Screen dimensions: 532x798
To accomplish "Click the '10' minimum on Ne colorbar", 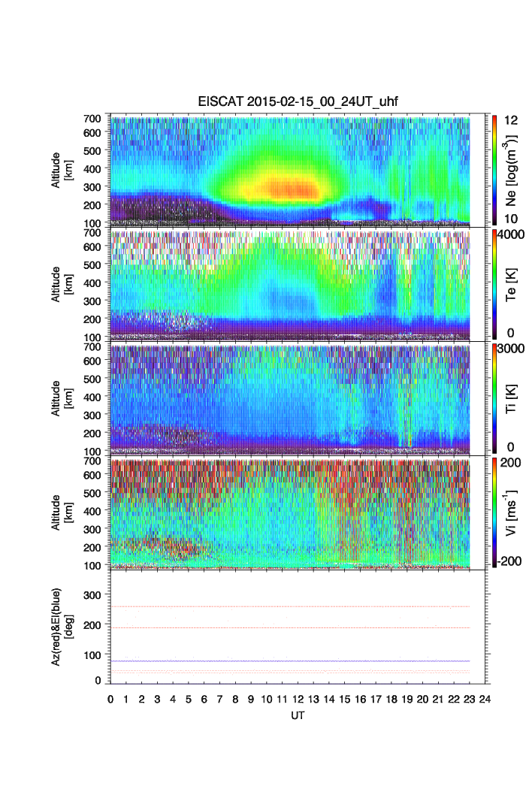I will point(511,219).
